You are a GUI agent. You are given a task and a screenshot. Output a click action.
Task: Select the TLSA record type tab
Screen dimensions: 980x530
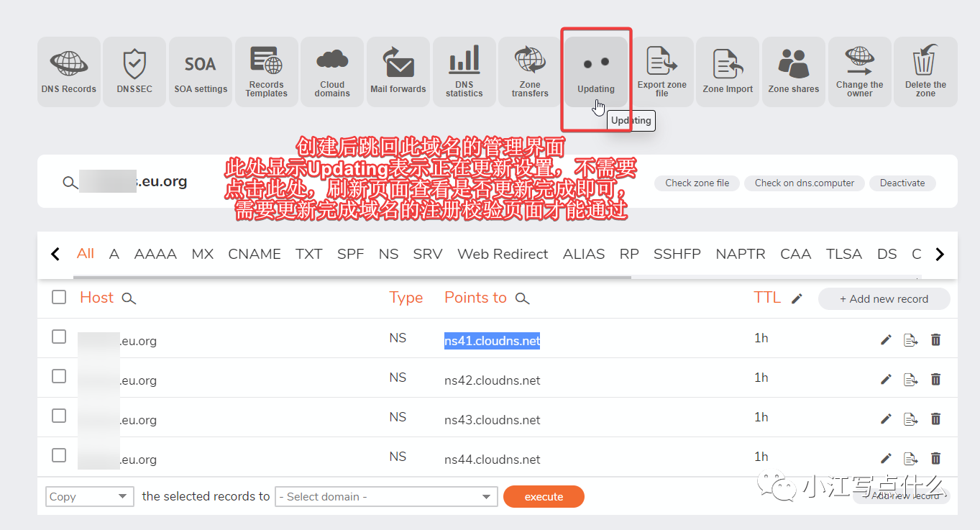[x=844, y=254]
